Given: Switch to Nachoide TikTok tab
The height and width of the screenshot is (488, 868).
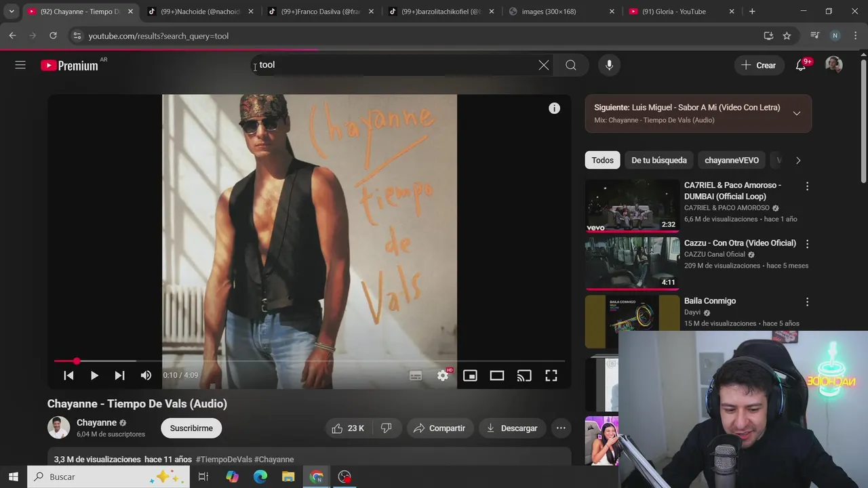Looking at the screenshot, I should pyautogui.click(x=201, y=12).
